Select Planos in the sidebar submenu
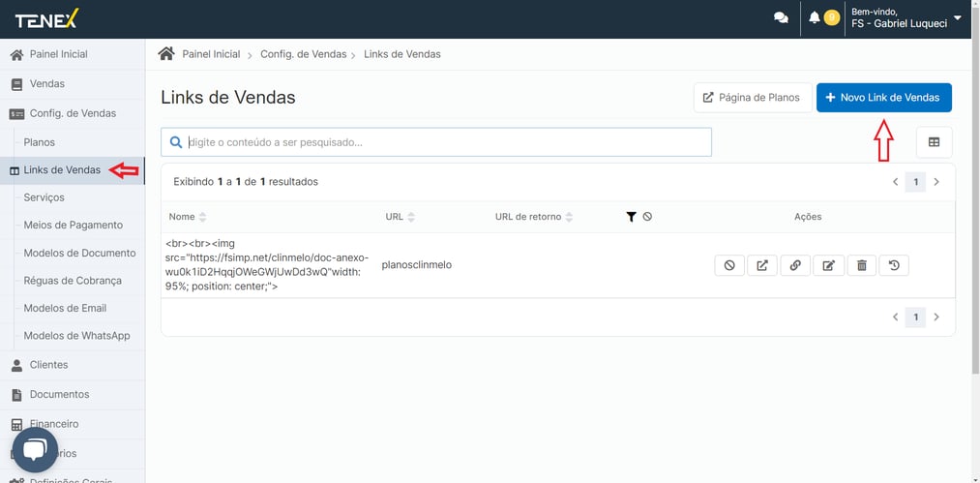 point(40,142)
